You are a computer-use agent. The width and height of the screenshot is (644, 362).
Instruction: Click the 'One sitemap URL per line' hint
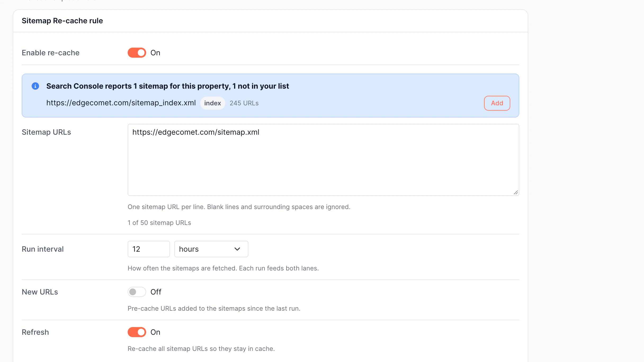(x=239, y=207)
